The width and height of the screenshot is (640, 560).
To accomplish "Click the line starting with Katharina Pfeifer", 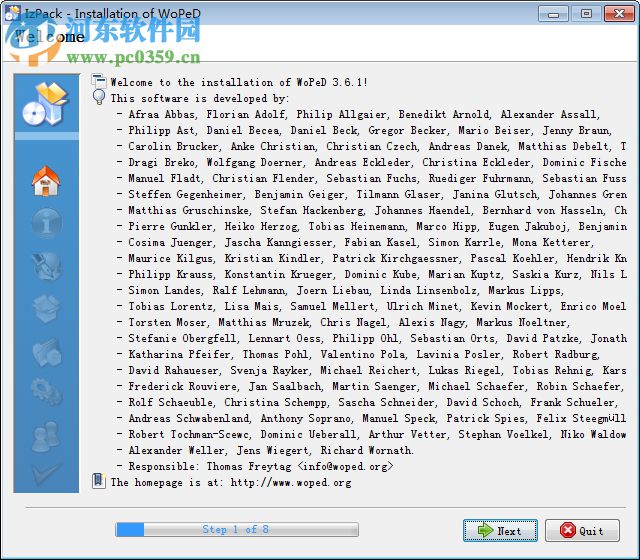I will coord(358,354).
